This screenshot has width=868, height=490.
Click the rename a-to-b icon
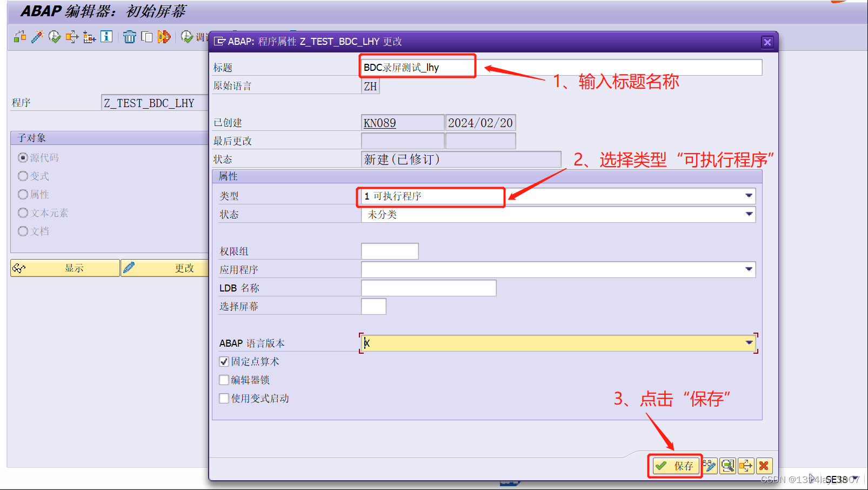[164, 37]
